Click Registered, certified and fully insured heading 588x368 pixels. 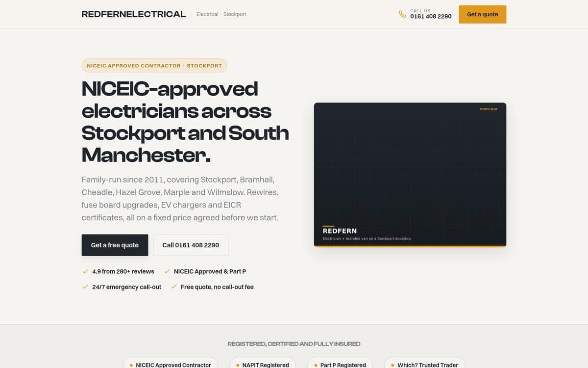[294, 344]
